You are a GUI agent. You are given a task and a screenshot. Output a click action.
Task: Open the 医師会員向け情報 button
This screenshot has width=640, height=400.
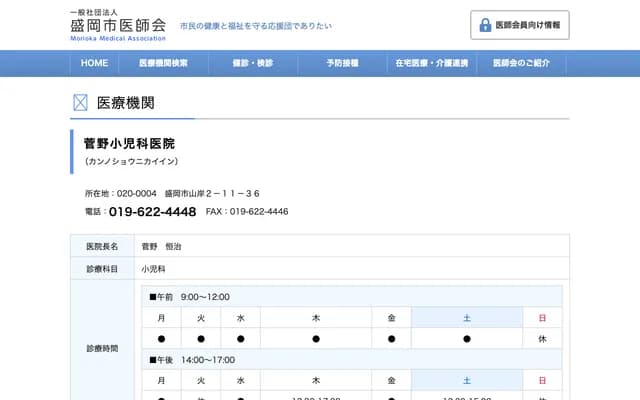(x=519, y=25)
